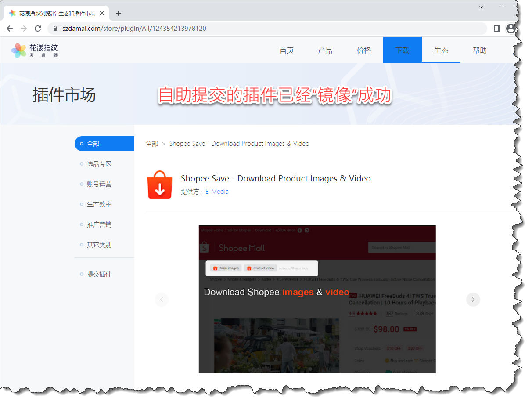Image resolution: width=532 pixels, height=405 pixels.
Task: Select the 全部 category in sidebar
Action: pyautogui.click(x=104, y=144)
